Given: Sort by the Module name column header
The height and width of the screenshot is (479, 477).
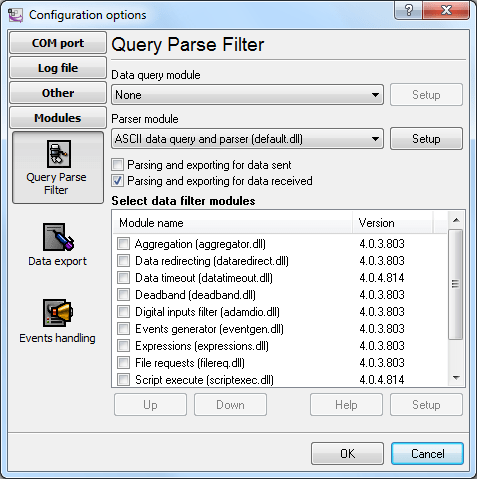Looking at the screenshot, I should 232,223.
